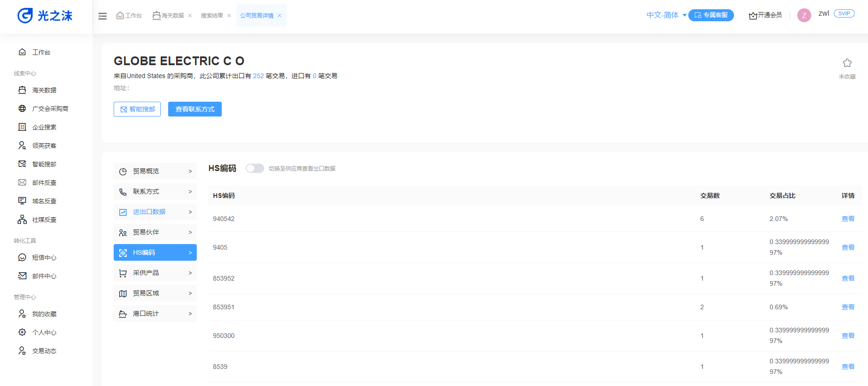The width and height of the screenshot is (868, 386).
Task: Click the 查看联系方式 button
Action: [194, 109]
